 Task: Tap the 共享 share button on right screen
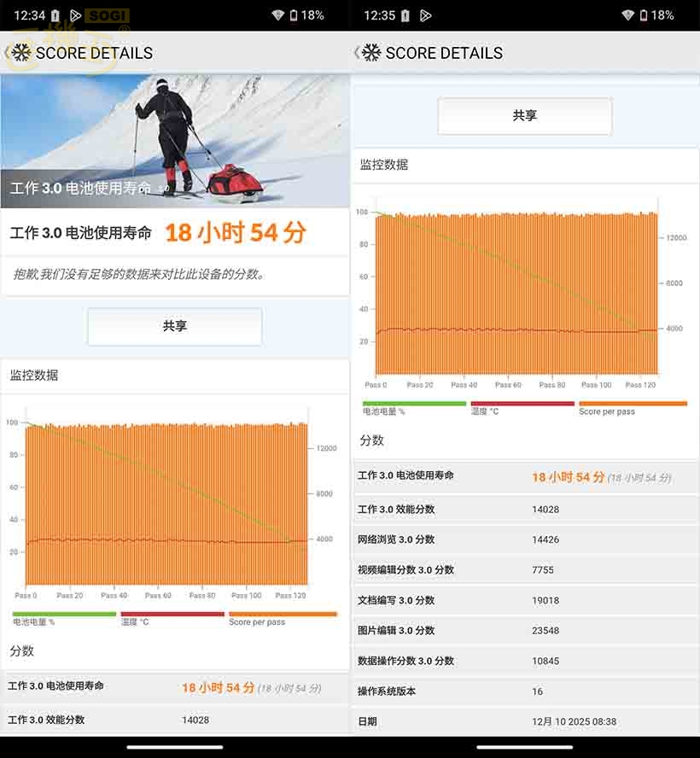tap(524, 115)
